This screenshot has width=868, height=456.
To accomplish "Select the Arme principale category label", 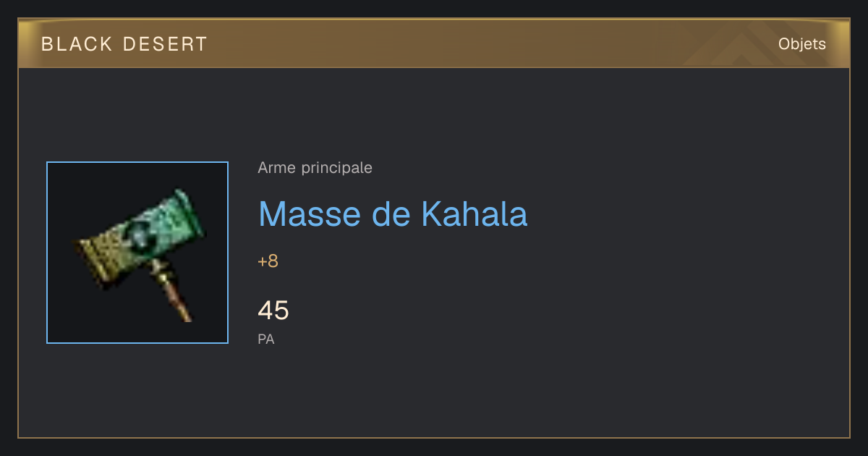I will [315, 168].
